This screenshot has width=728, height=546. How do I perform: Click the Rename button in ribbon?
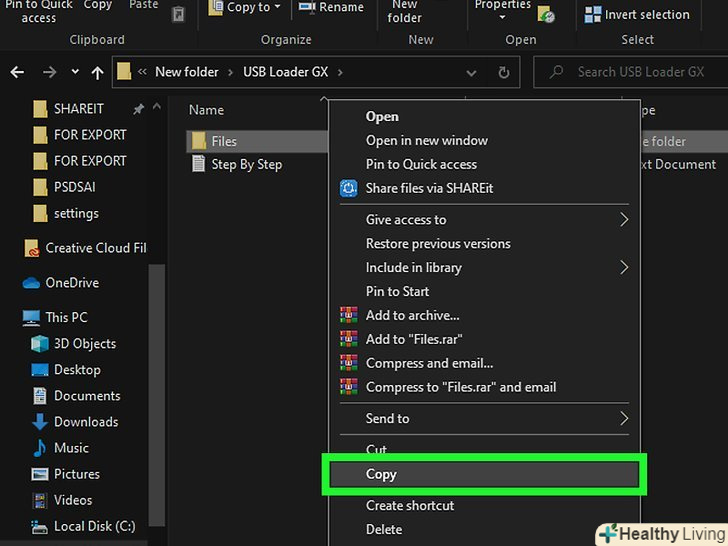pos(331,8)
